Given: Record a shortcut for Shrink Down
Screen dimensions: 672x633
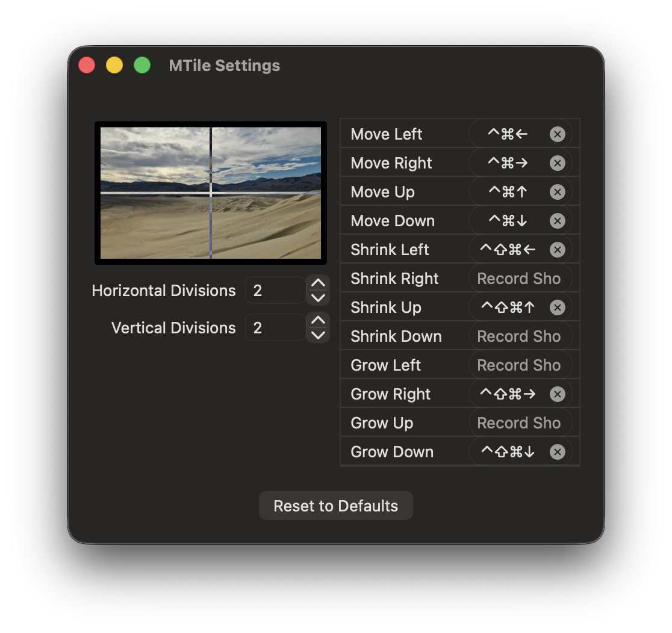Looking at the screenshot, I should (519, 336).
